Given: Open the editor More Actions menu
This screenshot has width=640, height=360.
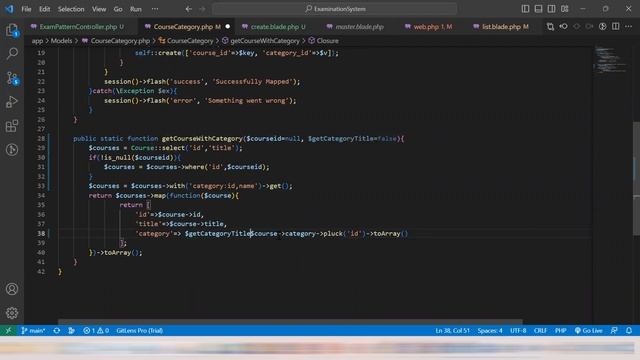Looking at the screenshot, I should (629, 27).
